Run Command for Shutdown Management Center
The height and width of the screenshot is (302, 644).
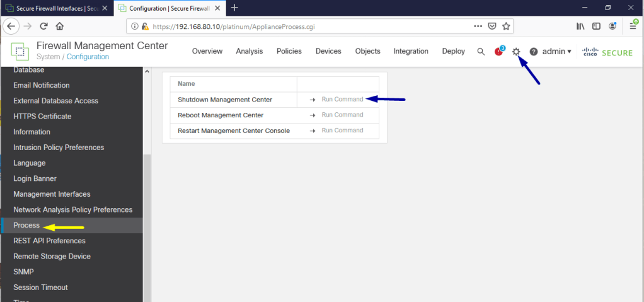click(342, 100)
